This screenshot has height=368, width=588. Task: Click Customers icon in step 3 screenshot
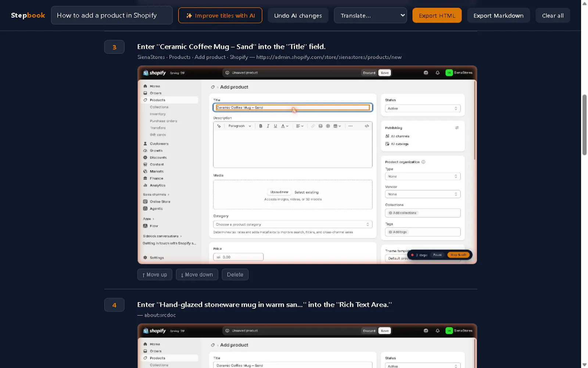(x=145, y=144)
